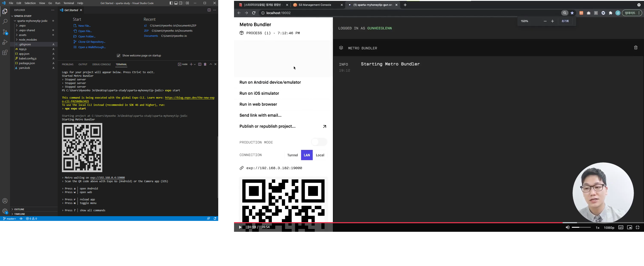Click the feedback icon in VS Code status bar

208,219
